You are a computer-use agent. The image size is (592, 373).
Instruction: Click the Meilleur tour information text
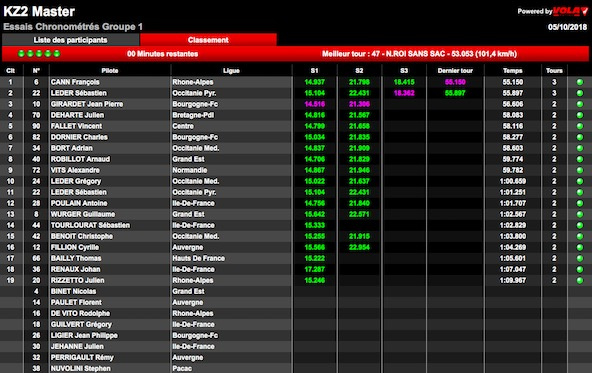(419, 54)
